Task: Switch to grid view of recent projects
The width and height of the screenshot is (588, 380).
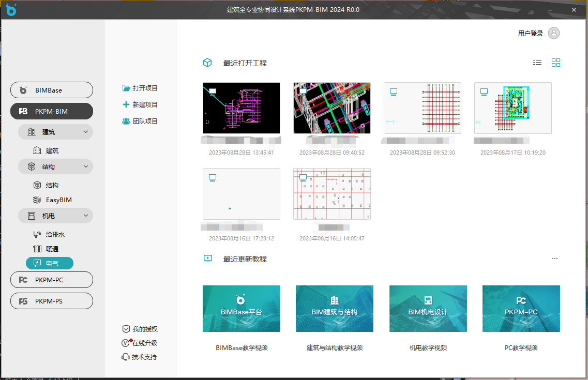Action: point(556,63)
